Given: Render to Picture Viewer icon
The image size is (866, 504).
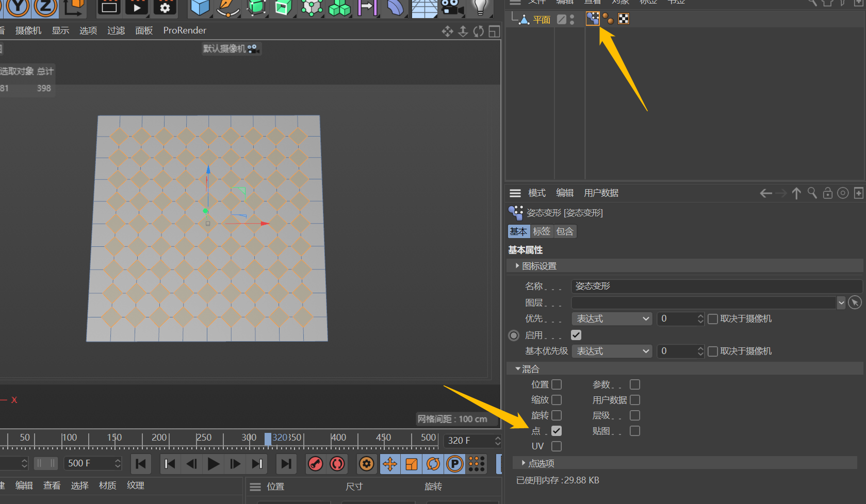Looking at the screenshot, I should point(137,7).
